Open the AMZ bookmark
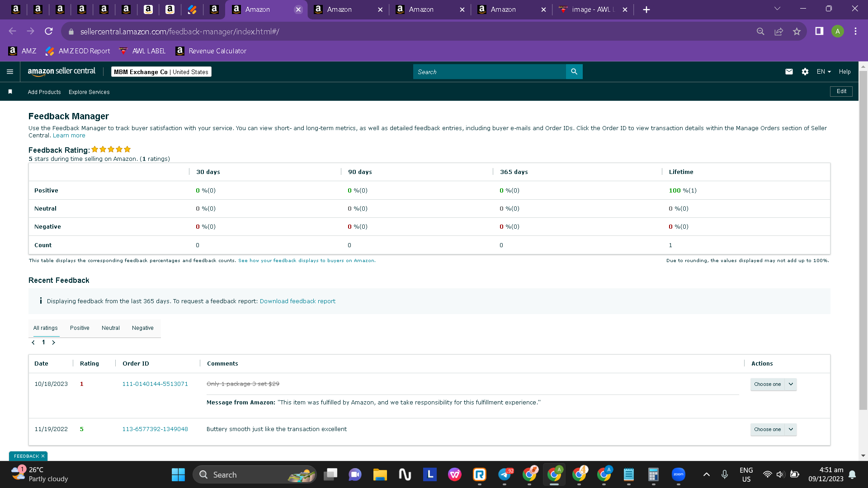868x488 pixels. click(x=23, y=51)
